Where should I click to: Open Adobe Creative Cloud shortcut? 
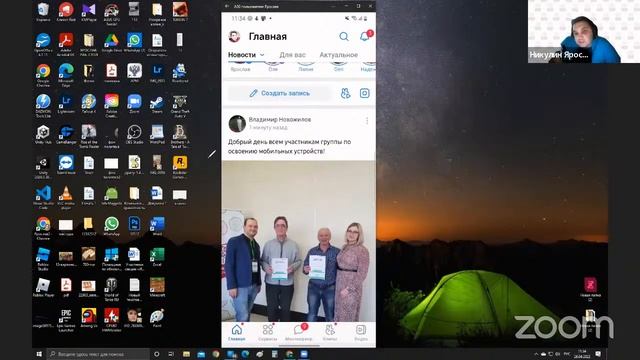coord(111,105)
